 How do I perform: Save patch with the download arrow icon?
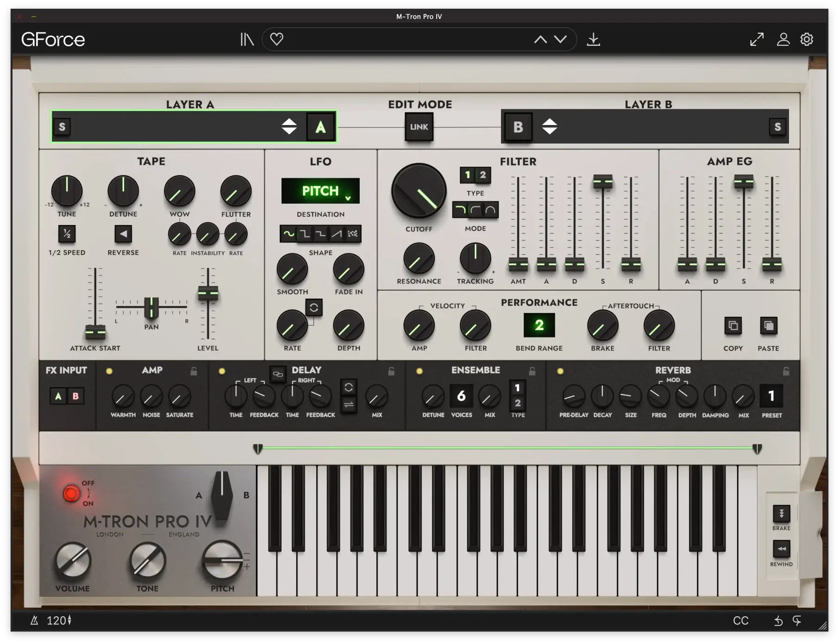pyautogui.click(x=593, y=39)
